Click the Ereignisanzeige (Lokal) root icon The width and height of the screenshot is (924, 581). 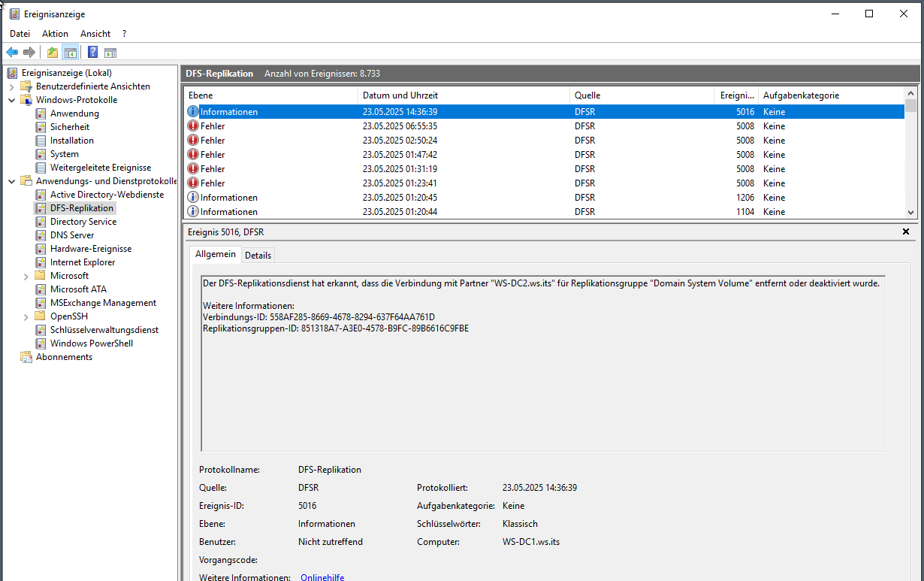point(12,73)
